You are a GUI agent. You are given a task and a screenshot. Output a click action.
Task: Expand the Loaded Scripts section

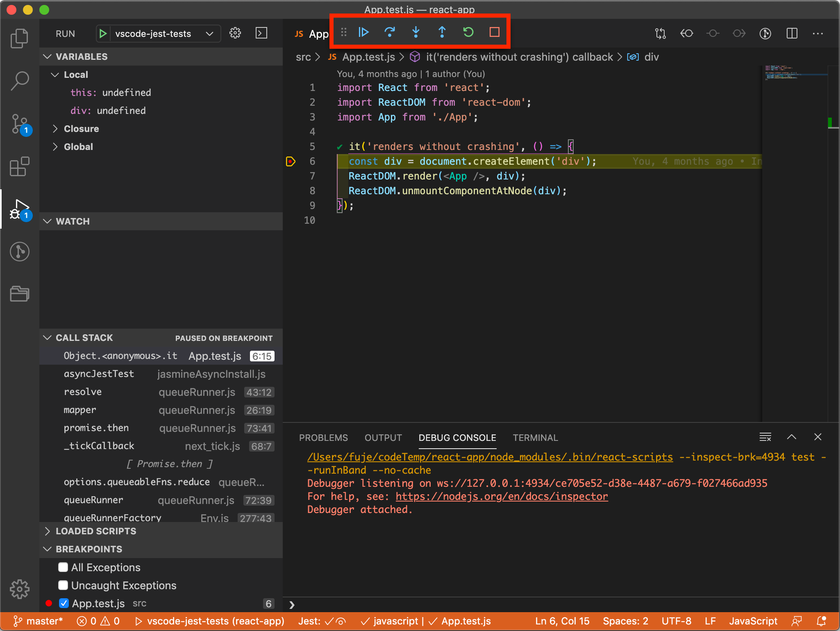pyautogui.click(x=48, y=531)
